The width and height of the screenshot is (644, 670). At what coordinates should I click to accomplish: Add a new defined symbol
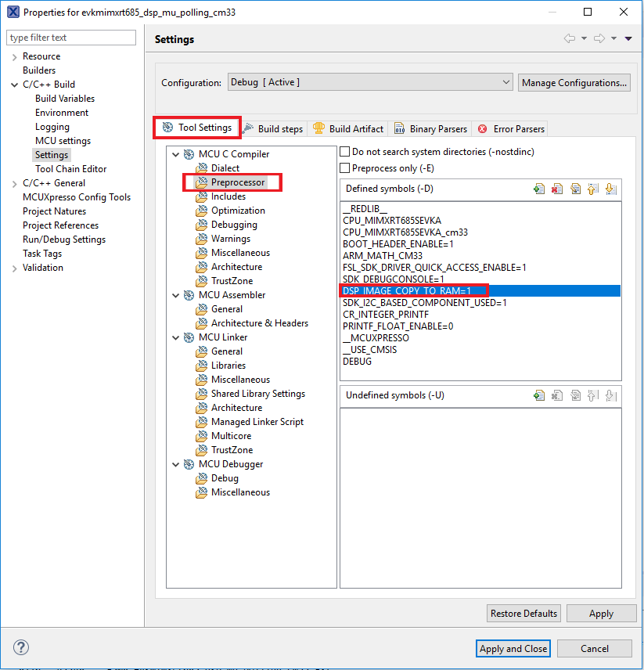click(x=539, y=189)
